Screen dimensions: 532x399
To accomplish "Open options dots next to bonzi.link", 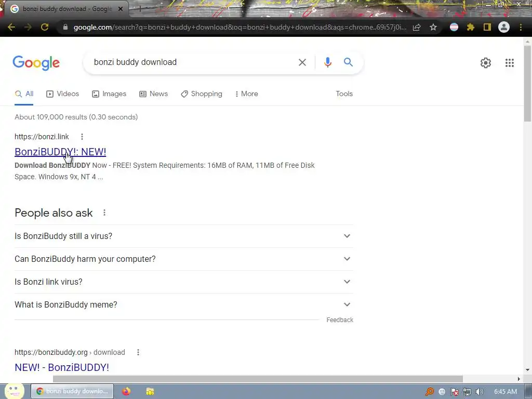I will (x=82, y=137).
